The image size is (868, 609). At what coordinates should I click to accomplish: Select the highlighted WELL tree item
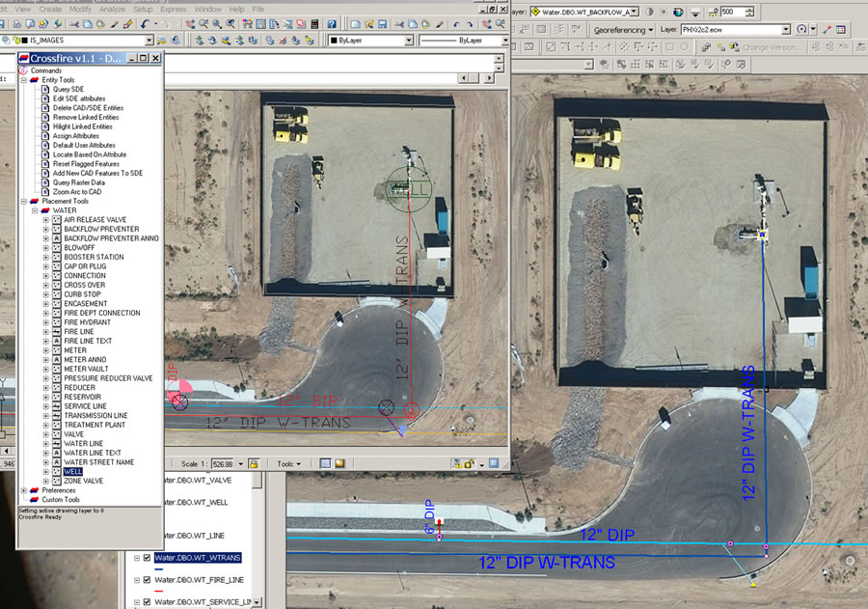point(73,472)
